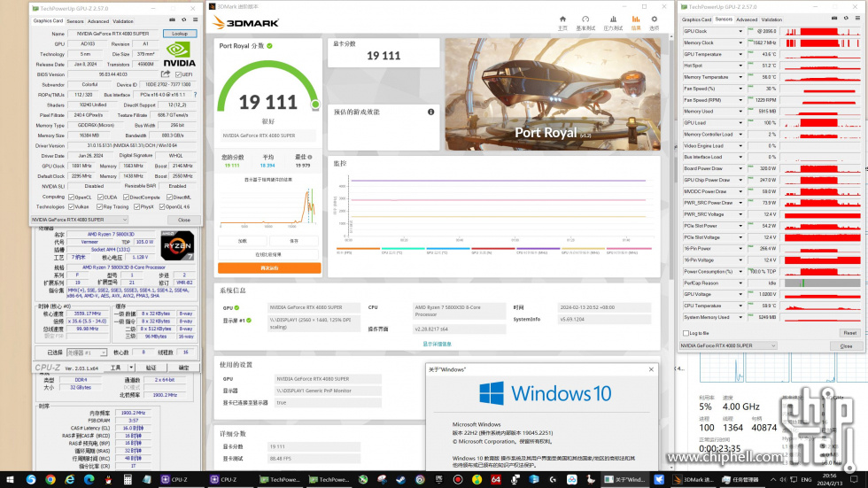868x488 pixels.
Task: Open 3DMark Stress Test bar icon
Action: [613, 19]
